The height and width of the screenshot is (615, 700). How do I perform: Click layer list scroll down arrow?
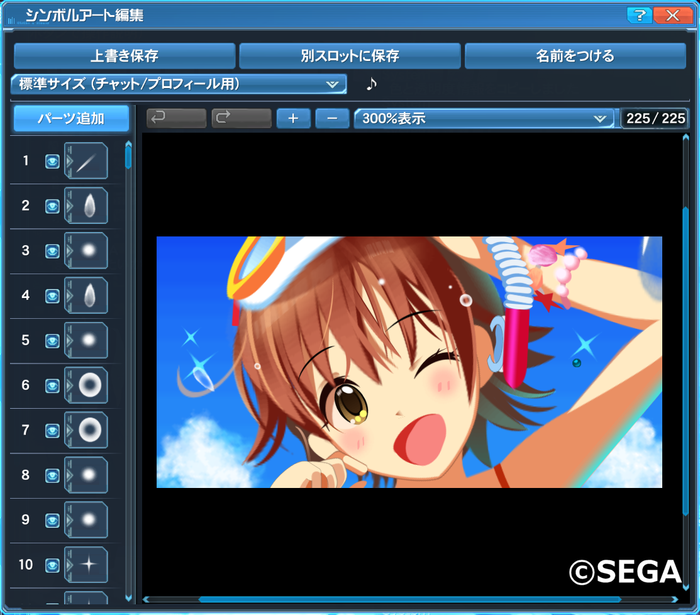(128, 599)
